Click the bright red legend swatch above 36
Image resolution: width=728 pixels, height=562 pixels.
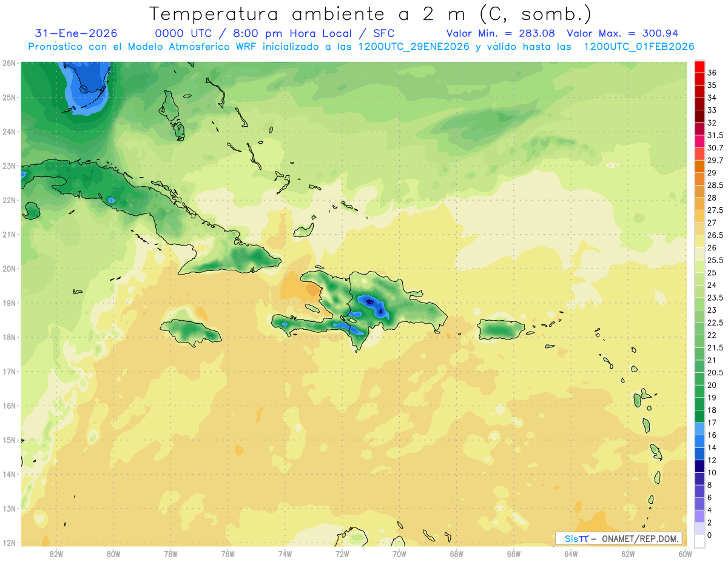(699, 67)
